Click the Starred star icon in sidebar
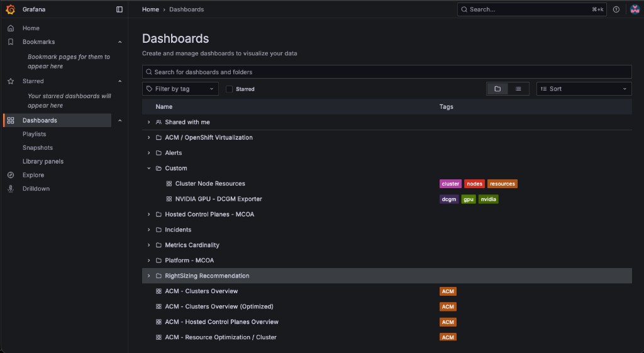644x353 pixels. [x=11, y=81]
